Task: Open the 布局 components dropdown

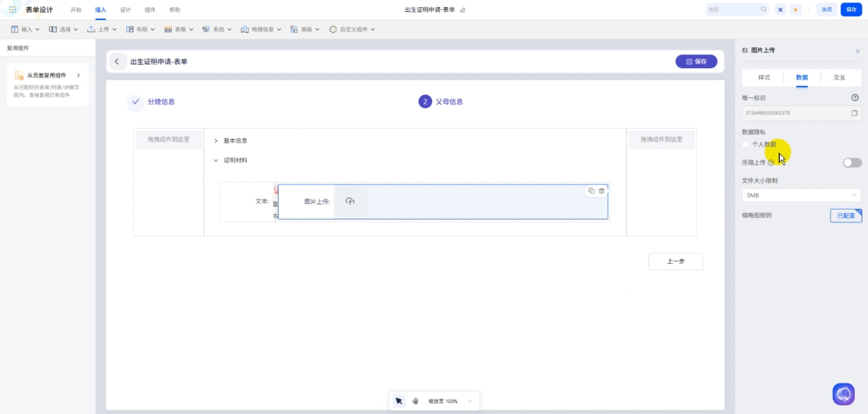Action: (141, 29)
